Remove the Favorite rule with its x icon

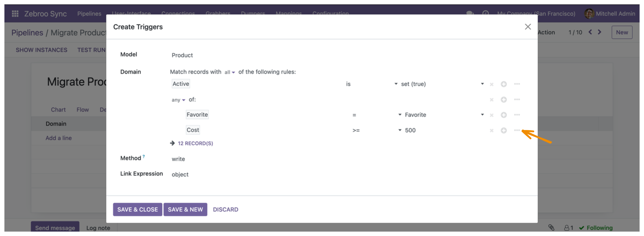click(492, 115)
